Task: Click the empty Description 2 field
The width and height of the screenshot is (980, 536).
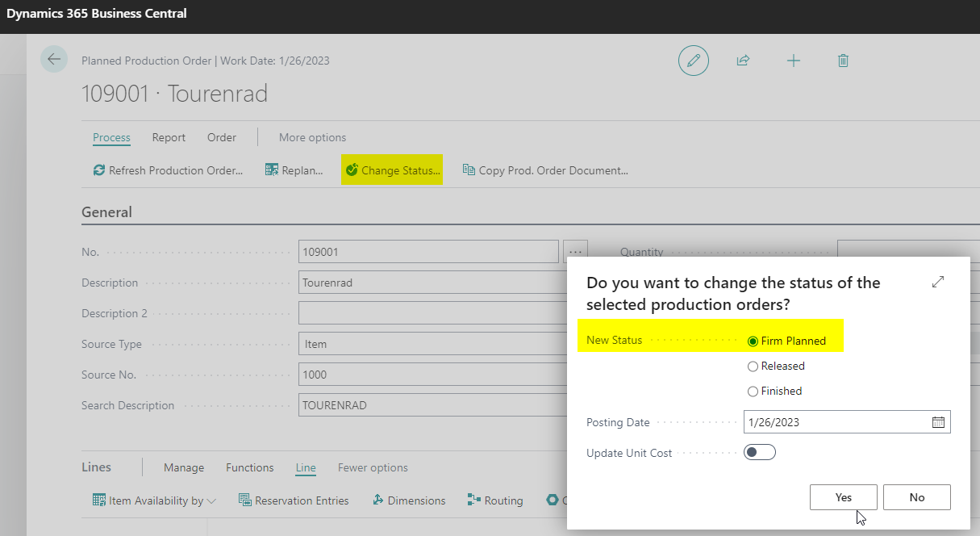Action: [433, 313]
